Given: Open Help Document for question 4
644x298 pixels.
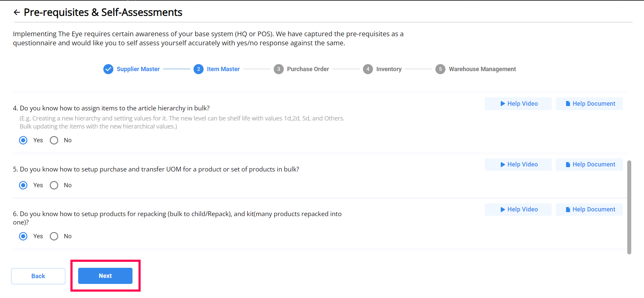Looking at the screenshot, I should [589, 104].
